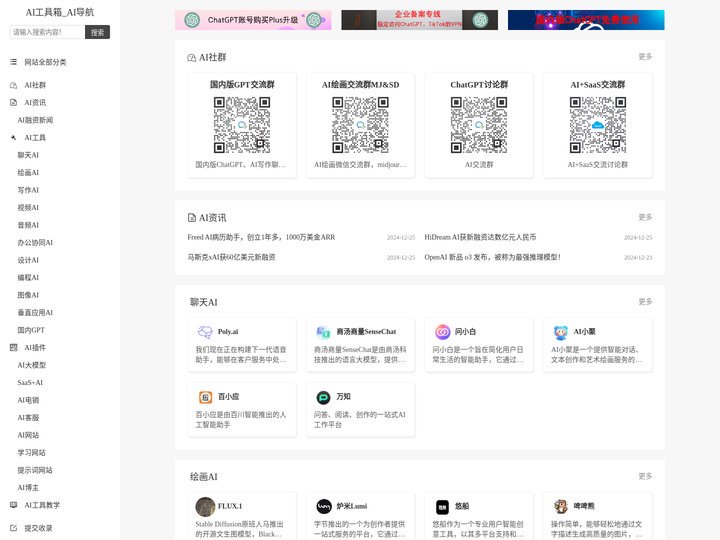Screen dimensions: 720x540
Task: Click the 提交收录 edit icon in sidebar
Action: coord(13,528)
